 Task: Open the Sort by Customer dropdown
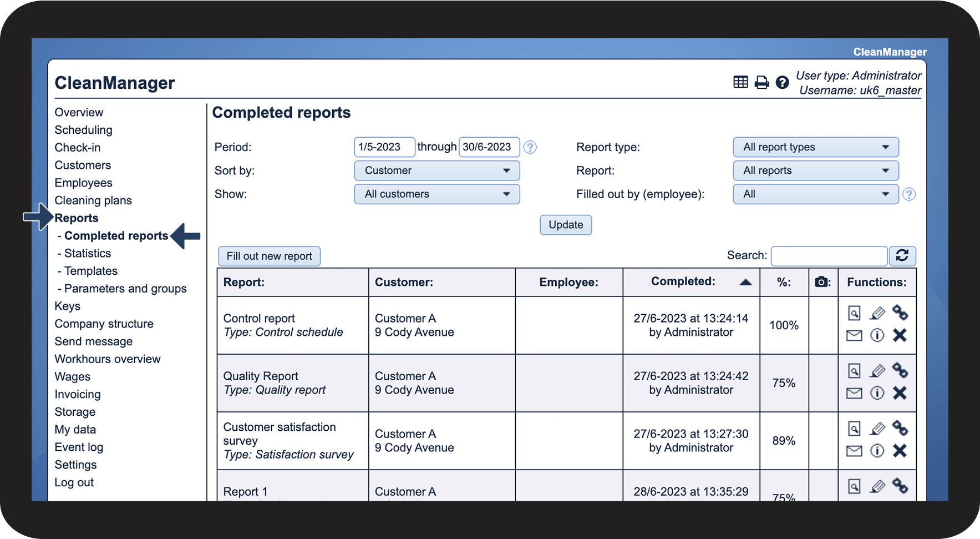[x=436, y=170]
